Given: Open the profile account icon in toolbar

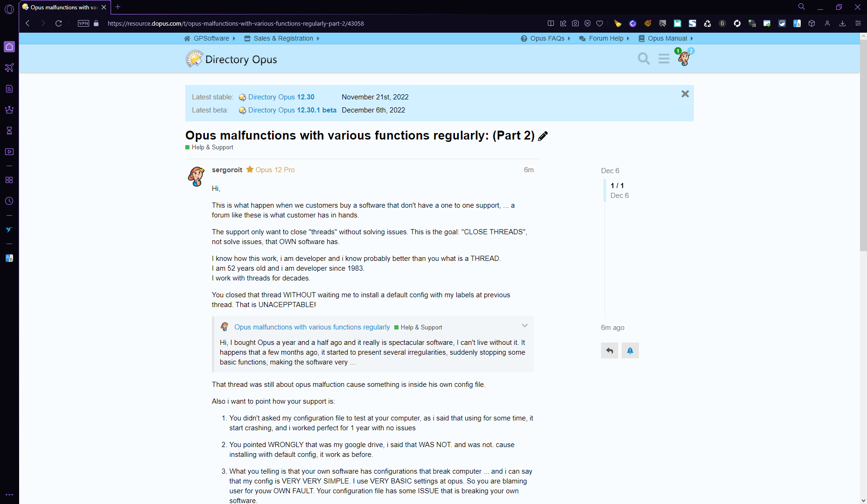Looking at the screenshot, I should (x=827, y=23).
